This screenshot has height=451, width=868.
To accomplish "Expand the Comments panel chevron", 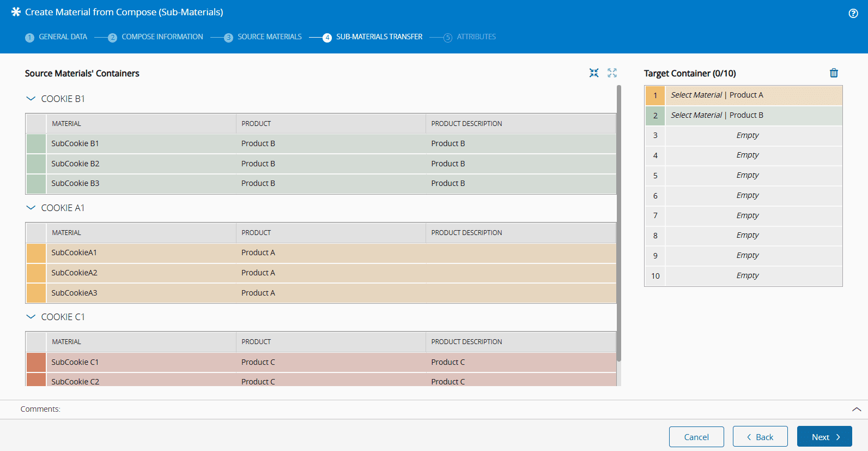I will point(857,409).
